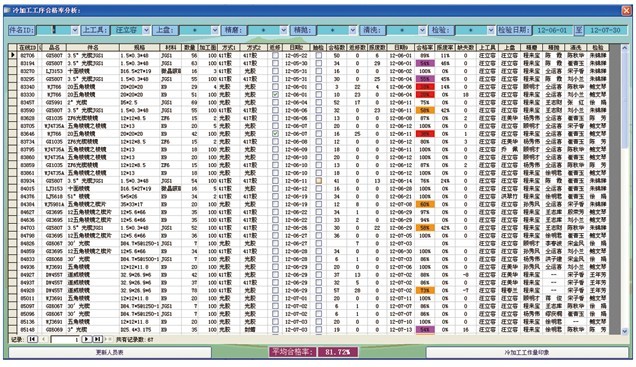Screen dimensions: 636x367
Task: Sort by the 合格率 column header
Action: (424, 47)
